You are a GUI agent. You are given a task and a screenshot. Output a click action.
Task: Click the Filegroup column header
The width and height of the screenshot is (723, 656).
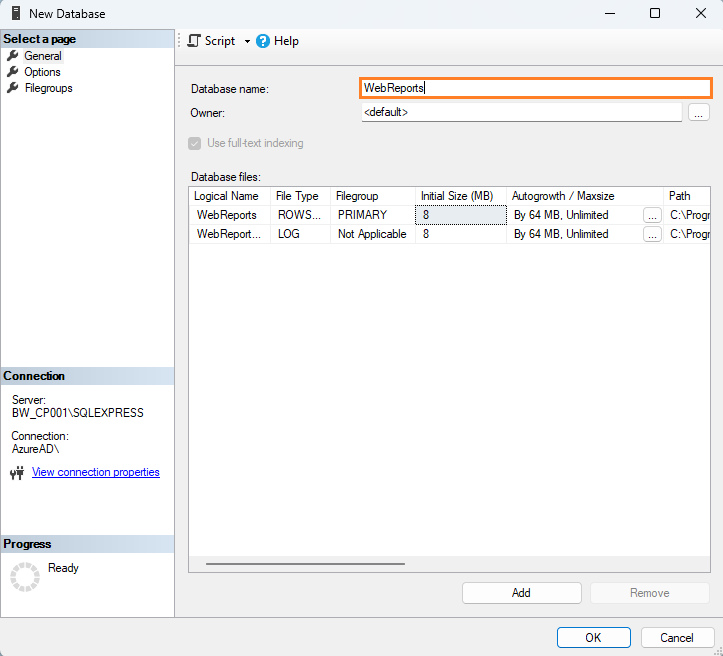[373, 196]
